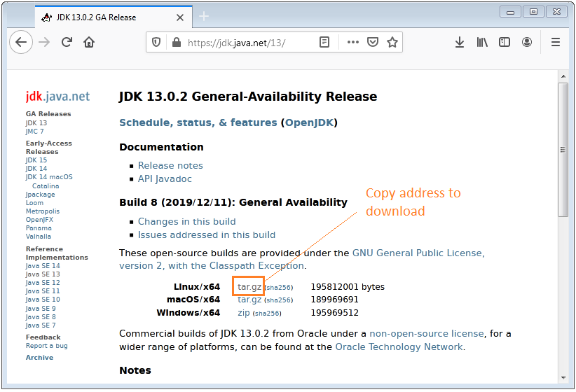Go back with the browser back arrow

(21, 42)
